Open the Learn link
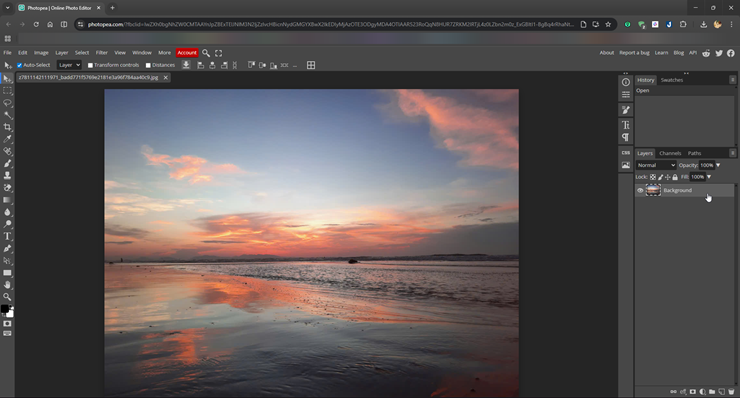 click(x=661, y=53)
